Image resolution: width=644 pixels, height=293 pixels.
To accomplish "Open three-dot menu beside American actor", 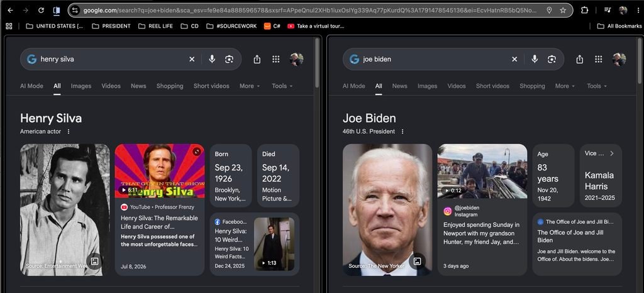I will coord(69,131).
